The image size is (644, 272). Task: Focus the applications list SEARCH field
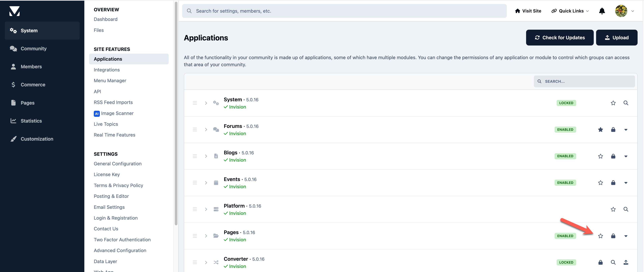pyautogui.click(x=584, y=81)
